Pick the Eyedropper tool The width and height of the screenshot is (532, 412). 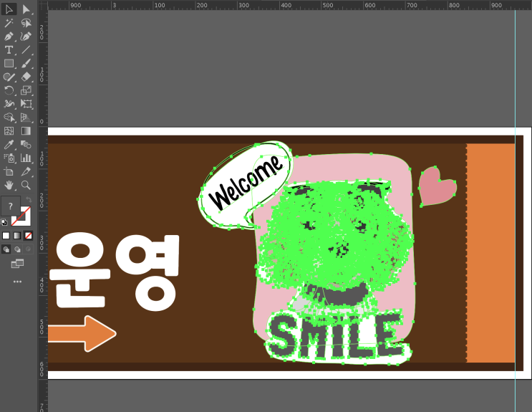[9, 145]
